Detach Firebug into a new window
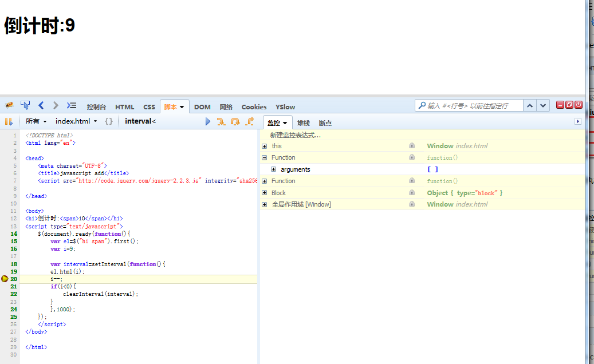The height and width of the screenshot is (364, 594). 569,105
